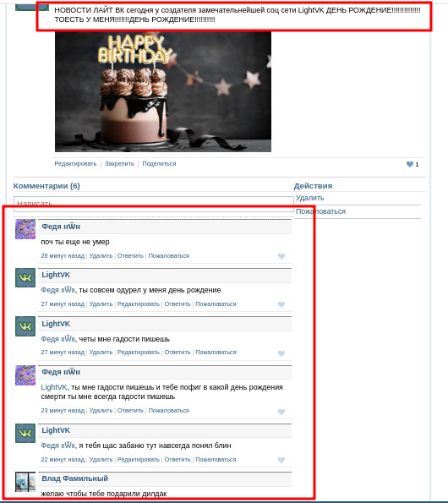Click 'Редактировать' under the post

tap(75, 164)
